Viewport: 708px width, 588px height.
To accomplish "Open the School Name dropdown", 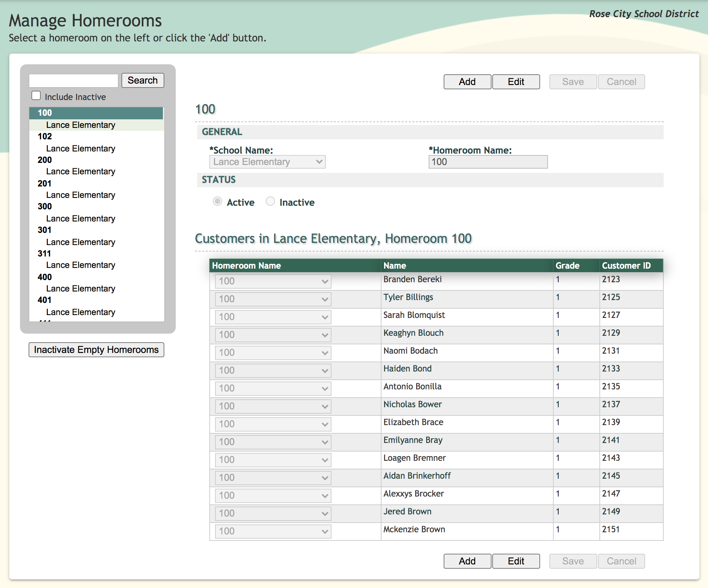I will point(267,162).
